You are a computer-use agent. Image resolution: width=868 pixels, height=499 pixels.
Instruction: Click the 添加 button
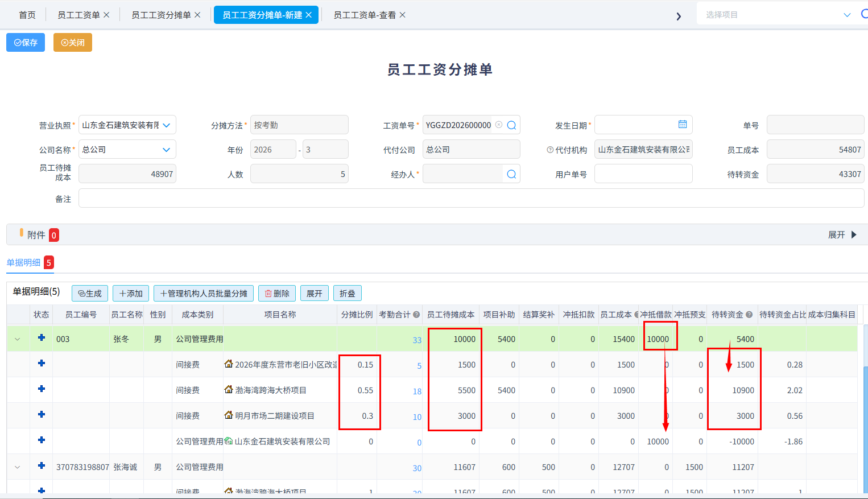coord(131,294)
